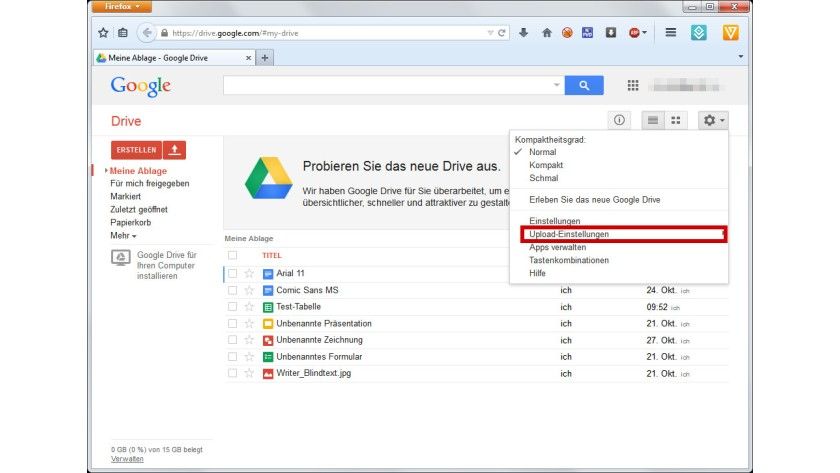Open Upload-Einstellungen from the gear menu
Image resolution: width=840 pixels, height=473 pixels.
(569, 234)
